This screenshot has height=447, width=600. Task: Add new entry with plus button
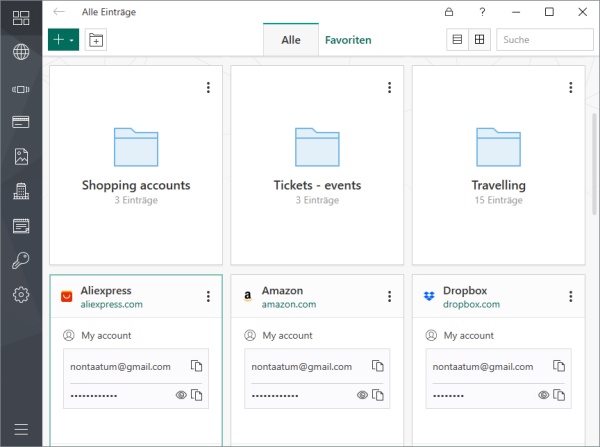pyautogui.click(x=64, y=39)
